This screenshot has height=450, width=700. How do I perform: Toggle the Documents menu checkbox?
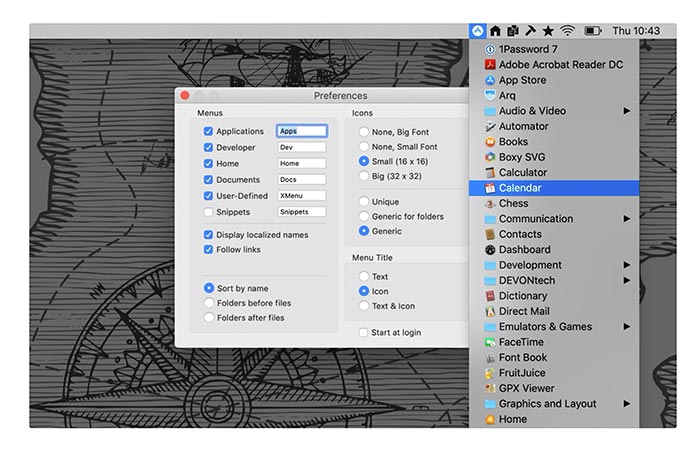208,179
